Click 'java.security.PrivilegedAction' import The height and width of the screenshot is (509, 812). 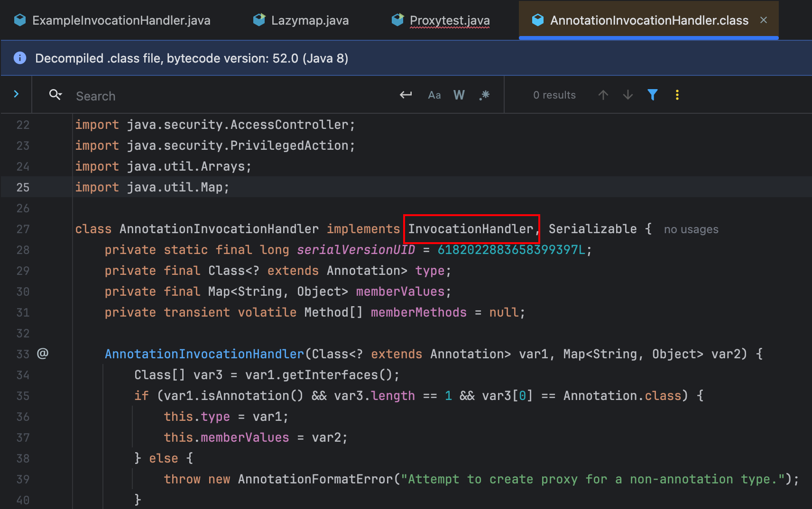(238, 145)
